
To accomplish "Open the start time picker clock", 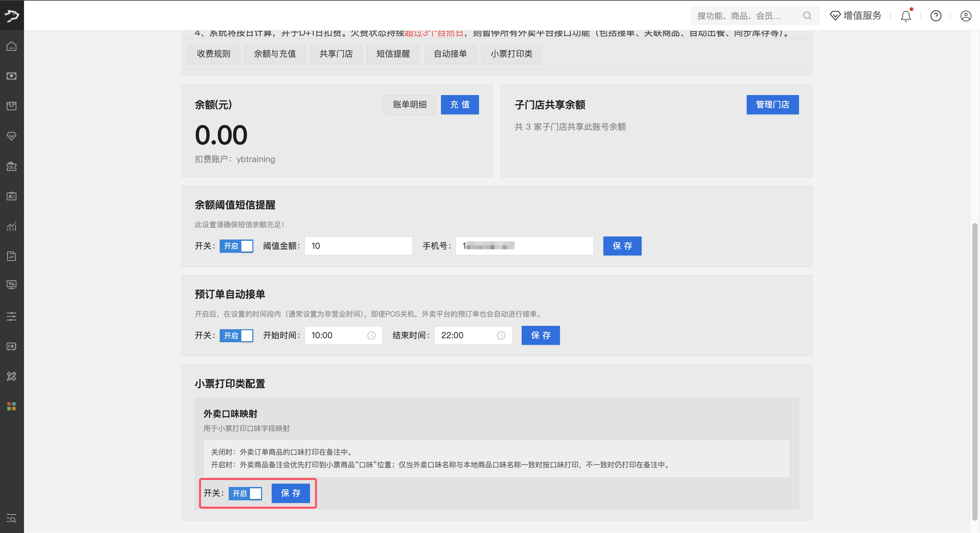I will (371, 336).
